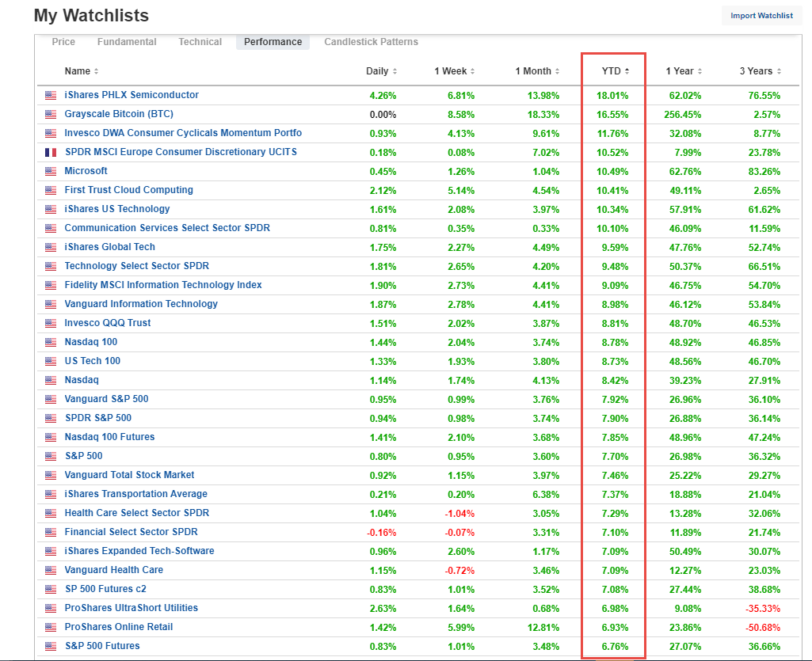Click US flag beside iShares Global Tech
Viewport: 812px width, 661px height.
[x=51, y=248]
